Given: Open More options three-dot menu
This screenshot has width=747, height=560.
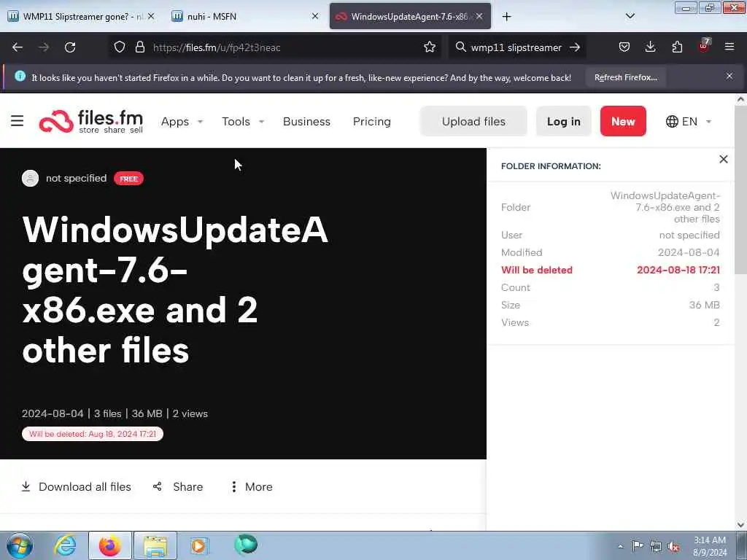Looking at the screenshot, I should click(x=252, y=486).
